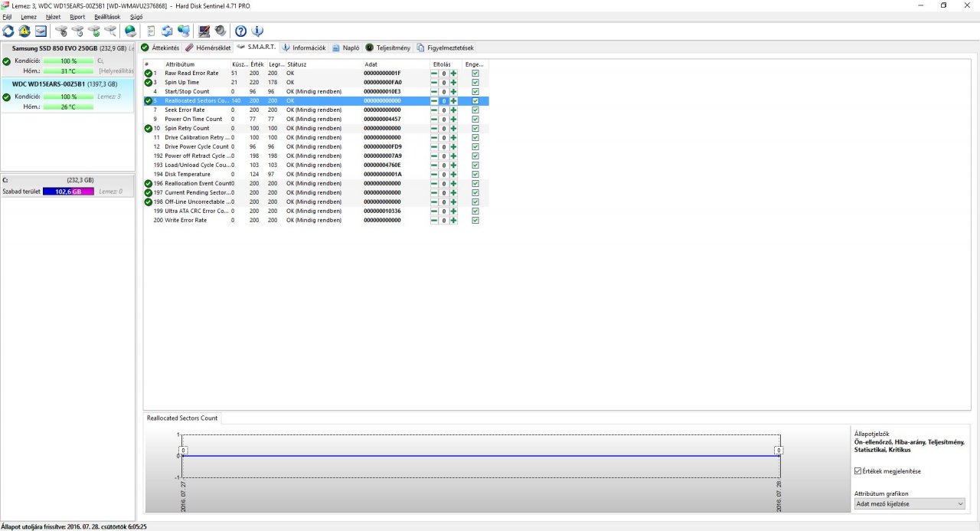The image size is (980, 531).
Task: Click the fourth stethoscope disk test icon
Action: (x=111, y=31)
